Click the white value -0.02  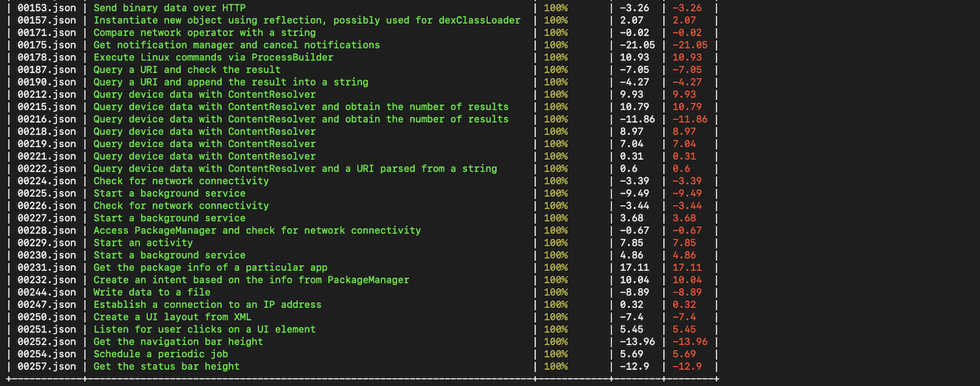tap(635, 32)
